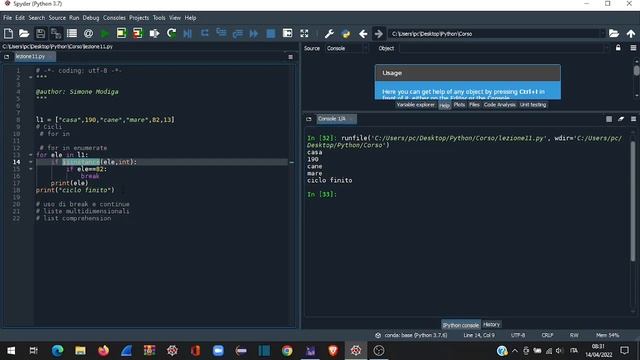Select the IPython console tab
This screenshot has height=360, width=640.
tap(461, 325)
